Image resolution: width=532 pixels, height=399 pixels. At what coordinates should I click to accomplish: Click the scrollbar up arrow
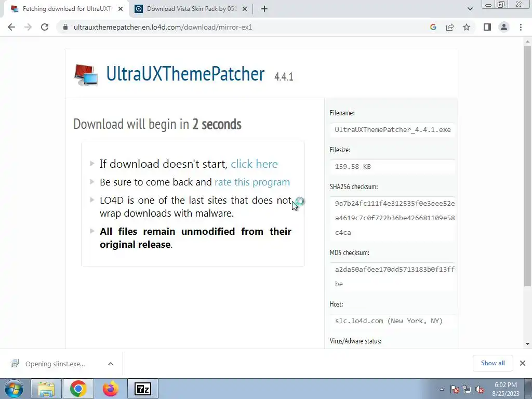click(x=528, y=42)
